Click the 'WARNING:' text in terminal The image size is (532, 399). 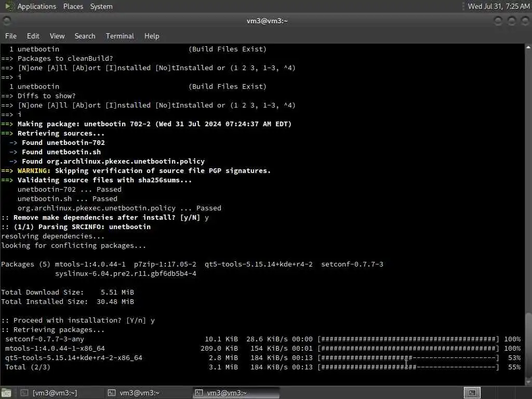click(x=34, y=170)
